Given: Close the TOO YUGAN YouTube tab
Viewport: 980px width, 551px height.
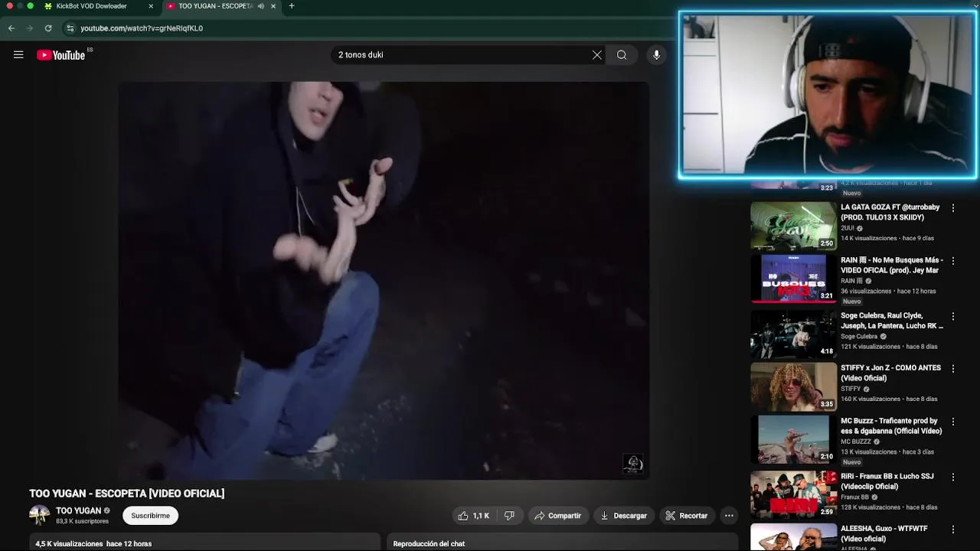Looking at the screenshot, I should [x=273, y=6].
